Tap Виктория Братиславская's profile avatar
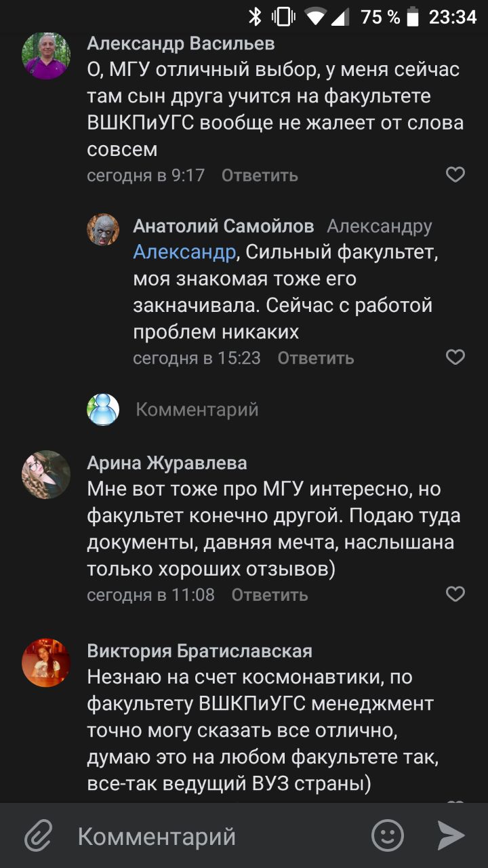The height and width of the screenshot is (868, 488). tap(46, 663)
